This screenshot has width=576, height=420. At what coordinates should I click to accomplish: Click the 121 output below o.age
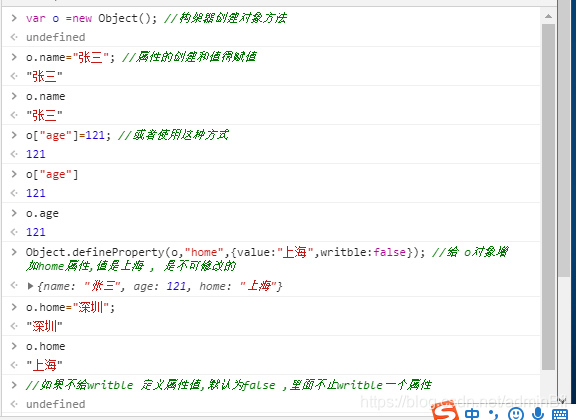coord(36,232)
